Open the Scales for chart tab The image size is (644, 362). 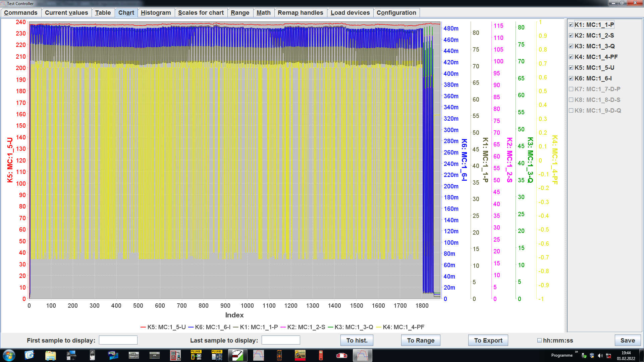point(201,13)
